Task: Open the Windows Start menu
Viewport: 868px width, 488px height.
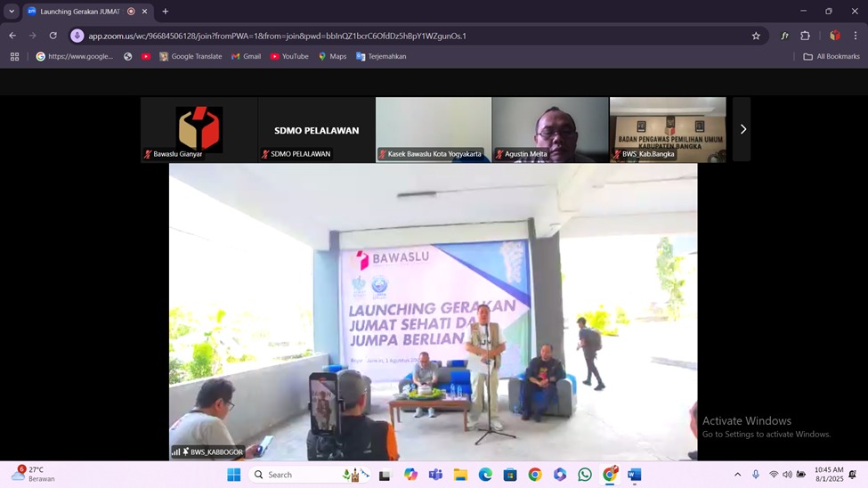Action: click(x=233, y=475)
